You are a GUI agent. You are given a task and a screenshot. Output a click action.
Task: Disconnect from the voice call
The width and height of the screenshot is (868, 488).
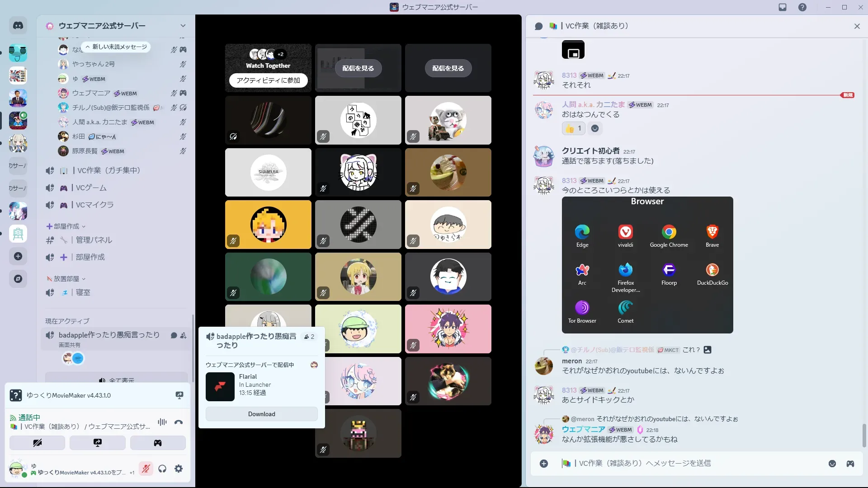pyautogui.click(x=179, y=422)
